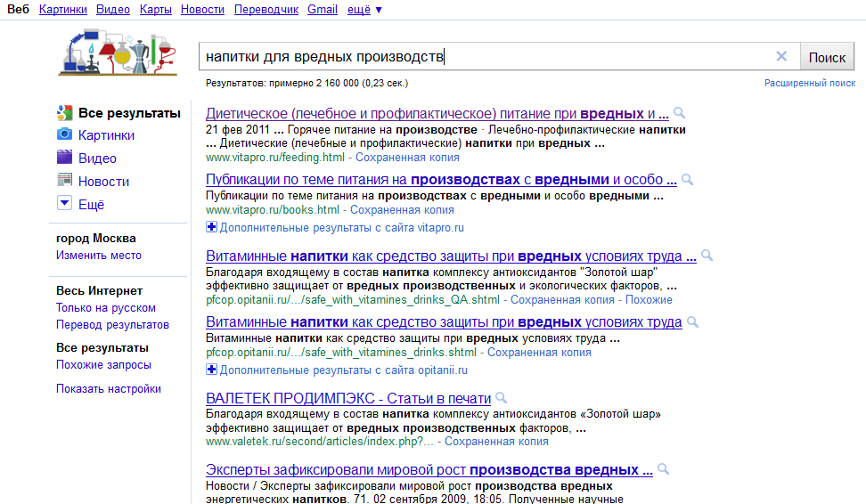This screenshot has width=866, height=504.
Task: Click www.vitapro.ru/books.html green URL text
Action: [273, 210]
